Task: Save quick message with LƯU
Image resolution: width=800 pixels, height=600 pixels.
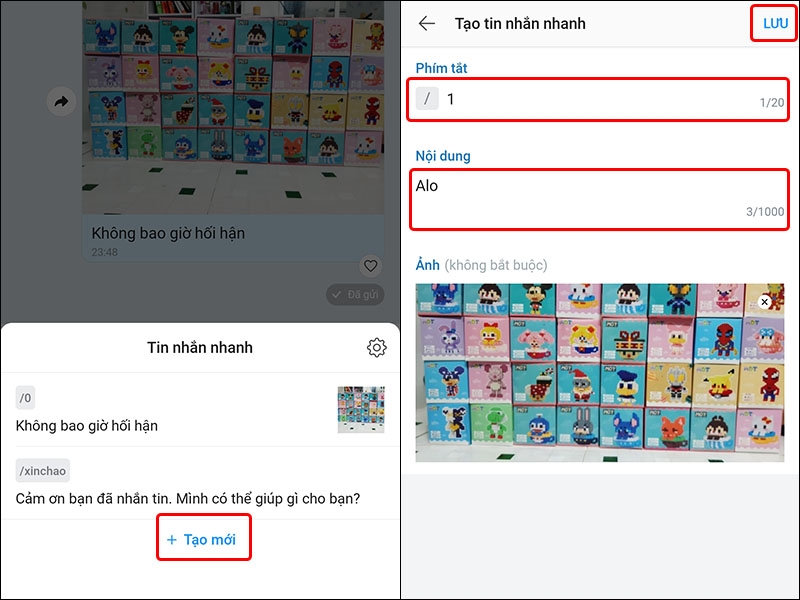Action: point(775,23)
